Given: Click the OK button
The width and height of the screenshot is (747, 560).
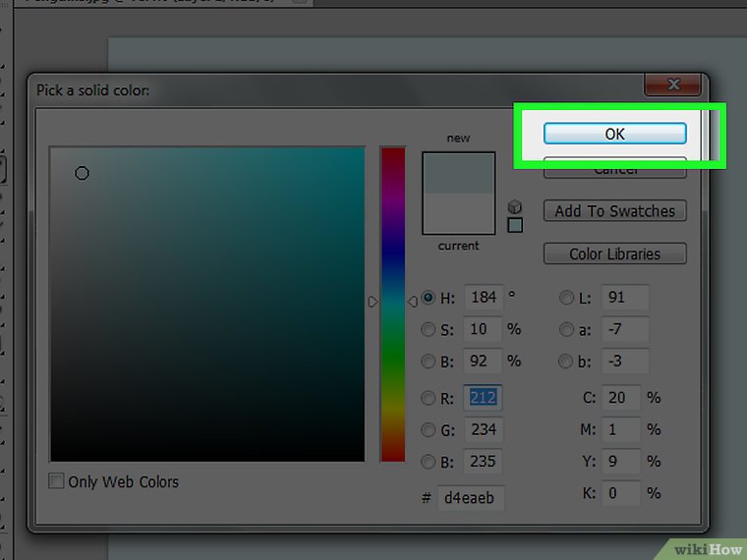Looking at the screenshot, I should (614, 134).
